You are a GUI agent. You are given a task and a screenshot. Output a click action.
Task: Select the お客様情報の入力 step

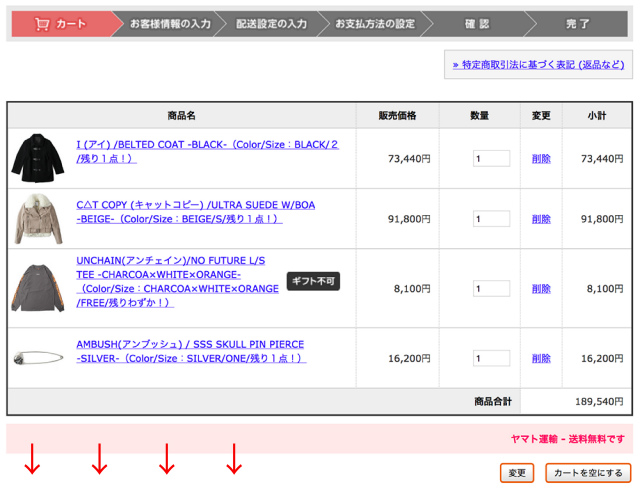[170, 24]
